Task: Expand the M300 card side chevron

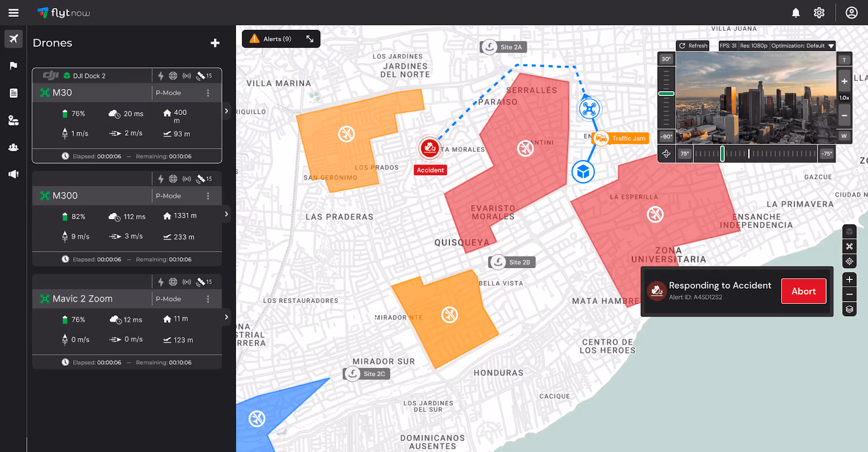Action: pos(226,214)
